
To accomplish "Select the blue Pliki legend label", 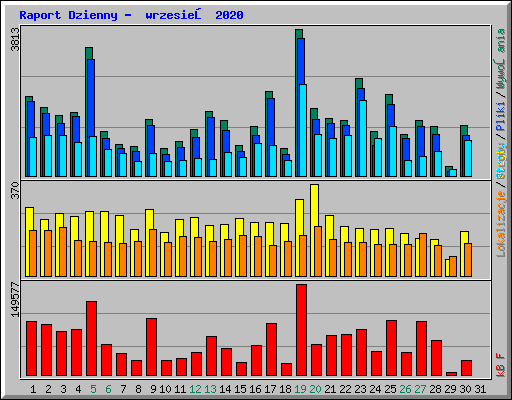I will (x=501, y=117).
